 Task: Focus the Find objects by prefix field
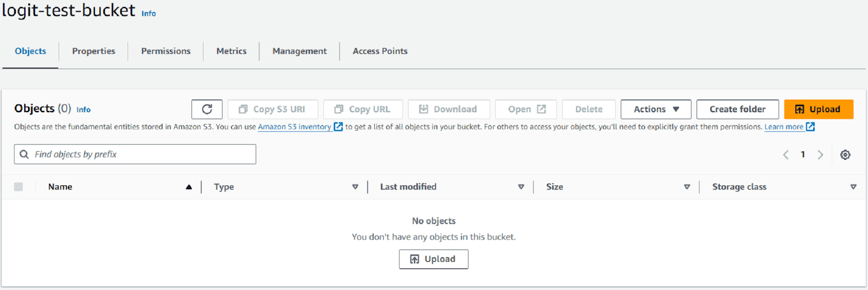coord(135,154)
